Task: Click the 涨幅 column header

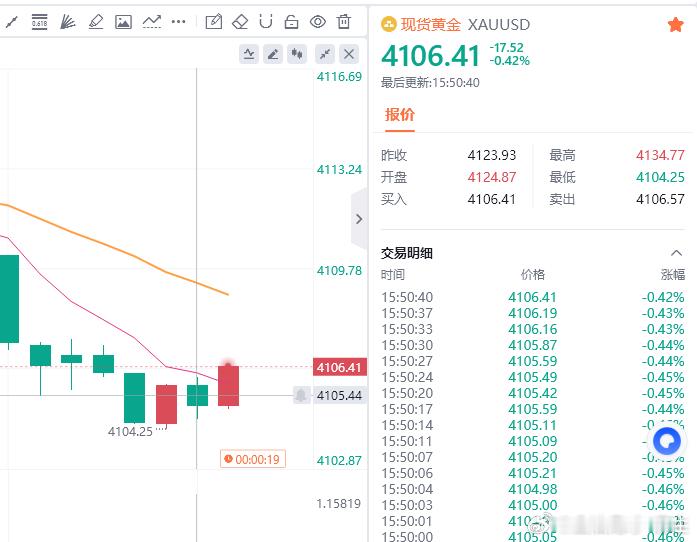Action: click(673, 274)
